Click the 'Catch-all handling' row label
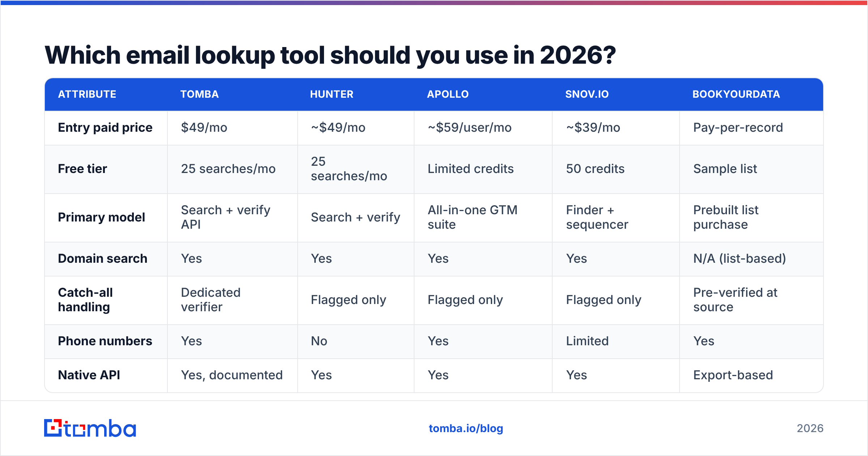Screen dimensions: 868x456 coord(86,300)
